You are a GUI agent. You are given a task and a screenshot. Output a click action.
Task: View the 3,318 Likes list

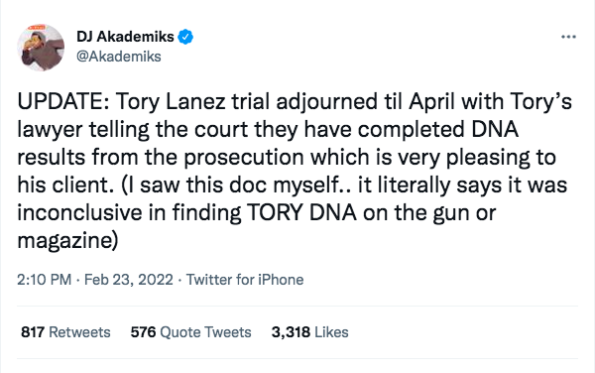[310, 332]
